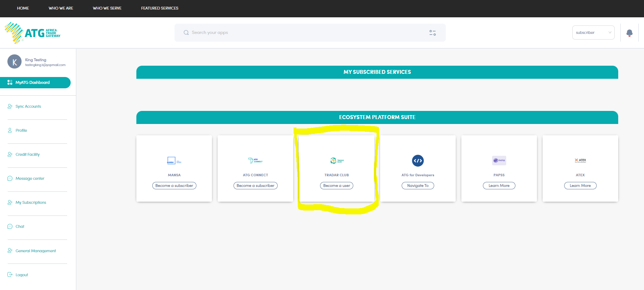Click the ATG for Developers title text
The image size is (644, 290).
pyautogui.click(x=418, y=175)
